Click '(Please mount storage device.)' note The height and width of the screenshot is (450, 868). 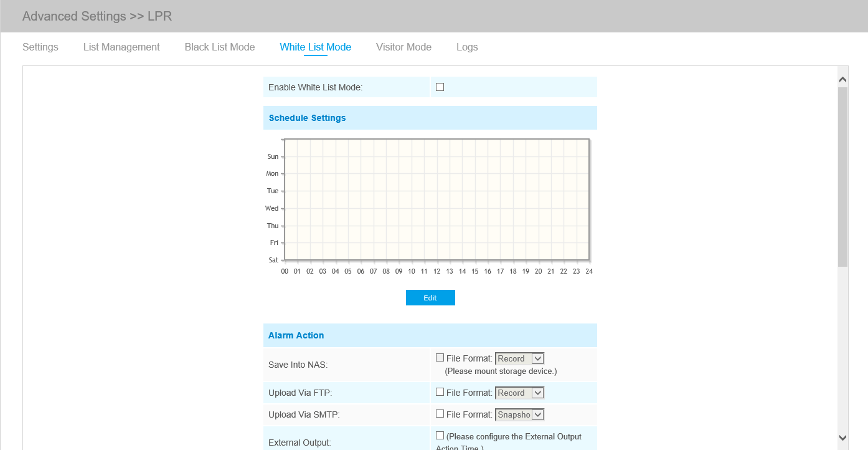(501, 371)
